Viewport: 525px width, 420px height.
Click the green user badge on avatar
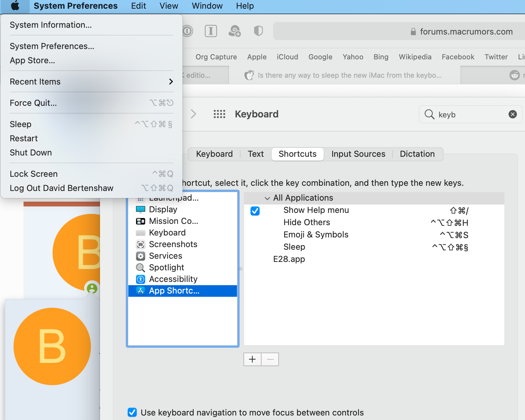point(92,288)
